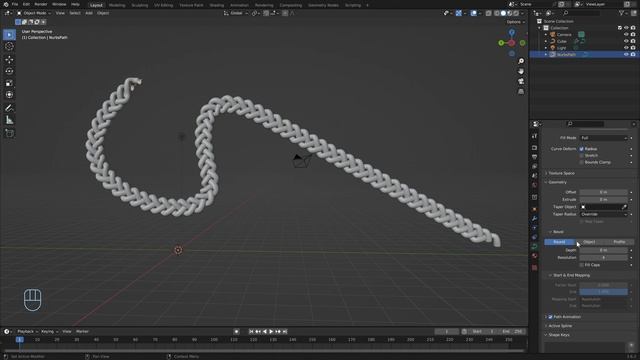Collapse the Bevel subpanel
The image size is (640, 360).
click(x=558, y=232)
